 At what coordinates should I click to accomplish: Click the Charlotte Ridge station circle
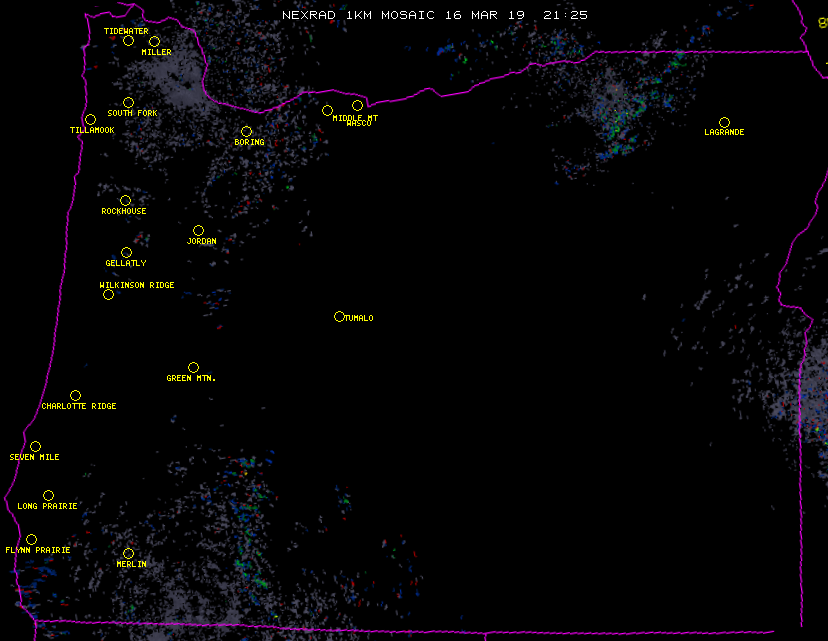pos(75,396)
